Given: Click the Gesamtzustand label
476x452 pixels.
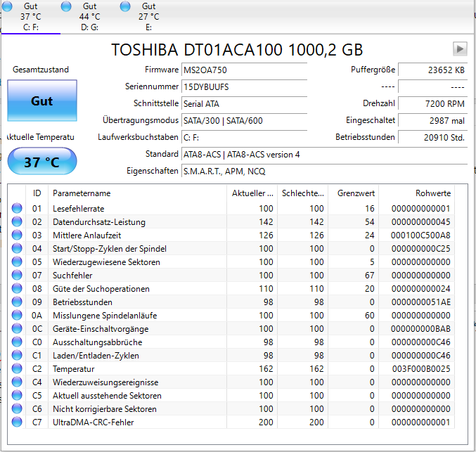Looking at the screenshot, I should click(x=41, y=70).
